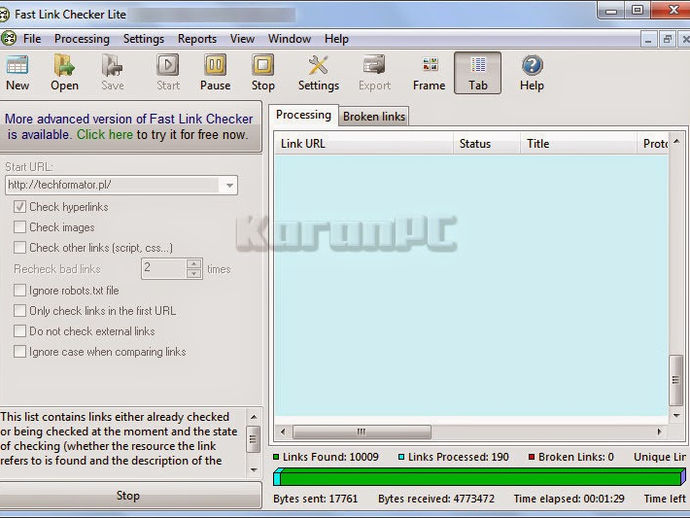Decrease the Recheck bad links count
Screen dimensions: 690x518
194,273
